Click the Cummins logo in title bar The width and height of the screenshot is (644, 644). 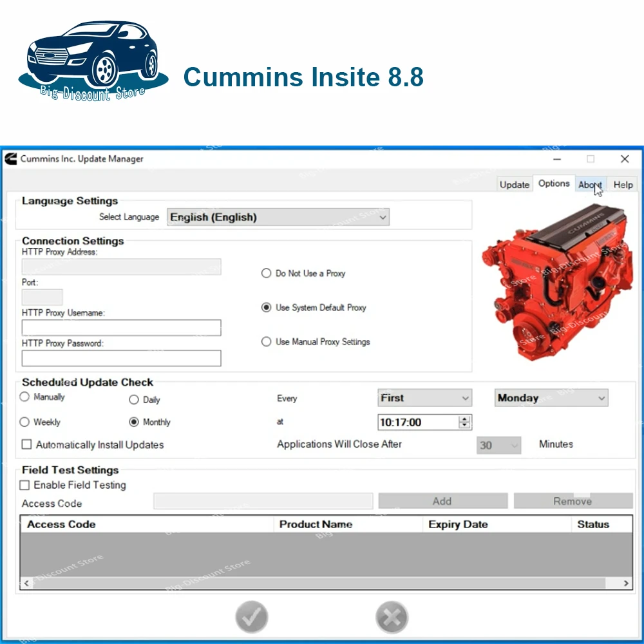click(11, 158)
